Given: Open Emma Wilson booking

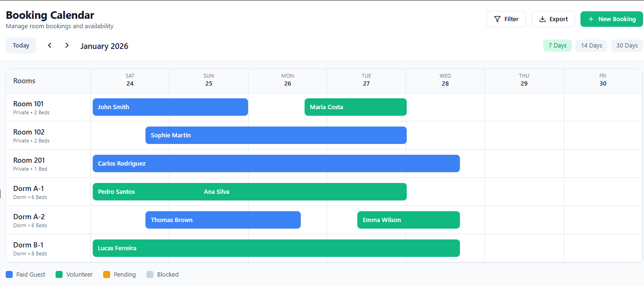Looking at the screenshot, I should [x=409, y=220].
